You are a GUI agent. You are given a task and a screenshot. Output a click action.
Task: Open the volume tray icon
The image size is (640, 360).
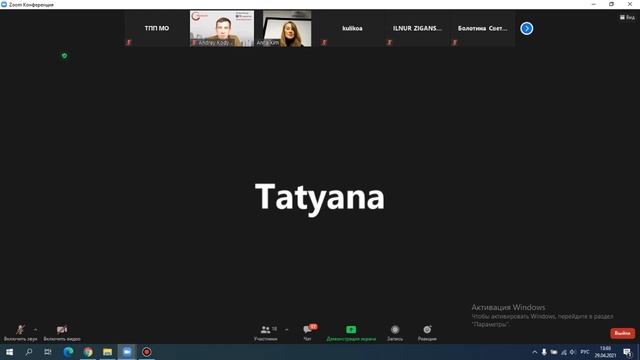point(573,352)
